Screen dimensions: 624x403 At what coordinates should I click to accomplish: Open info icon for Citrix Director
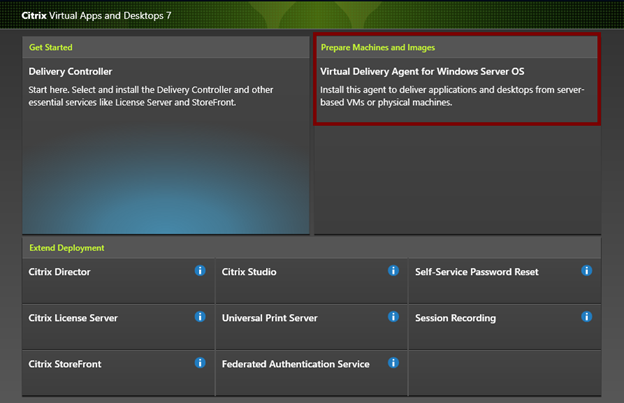click(200, 271)
